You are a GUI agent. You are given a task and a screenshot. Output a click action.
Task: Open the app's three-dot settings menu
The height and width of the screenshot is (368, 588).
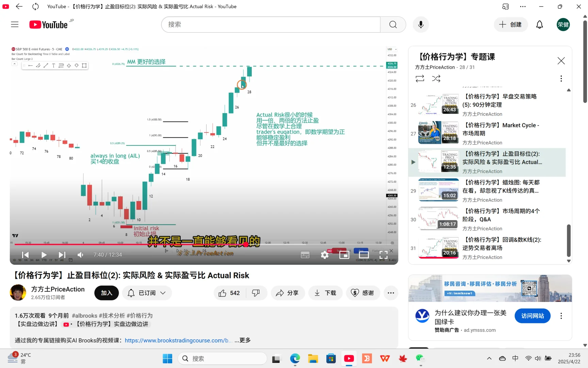pyautogui.click(x=523, y=6)
